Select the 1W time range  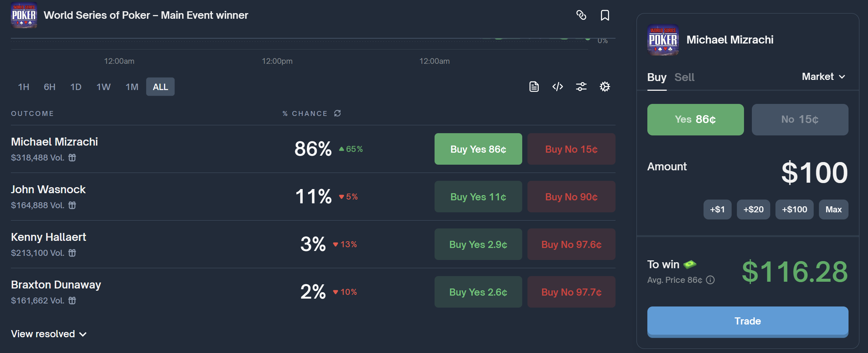(103, 87)
